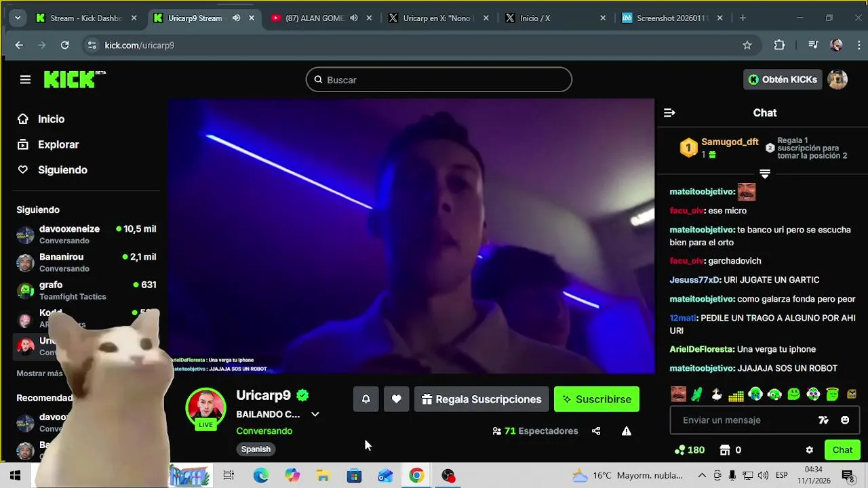Switch to Screenshot 2026011 tab
This screenshot has width=868, height=488.
coord(671,18)
